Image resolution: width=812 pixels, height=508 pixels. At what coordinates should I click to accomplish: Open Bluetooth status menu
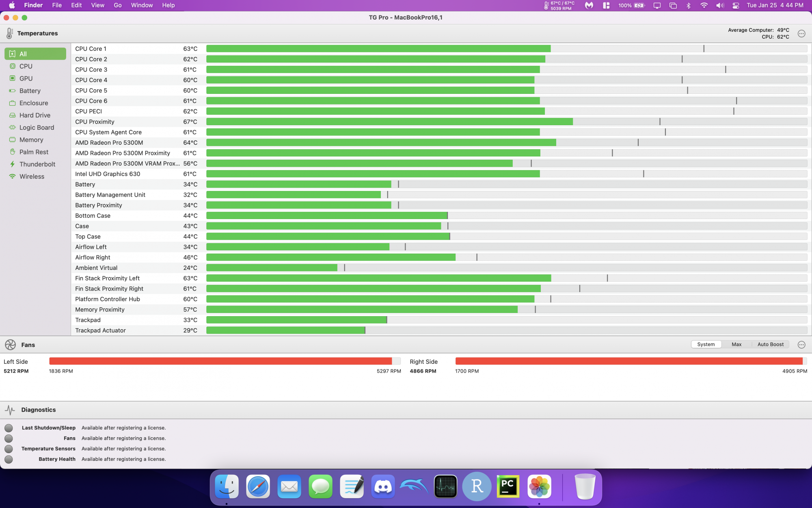[689, 5]
